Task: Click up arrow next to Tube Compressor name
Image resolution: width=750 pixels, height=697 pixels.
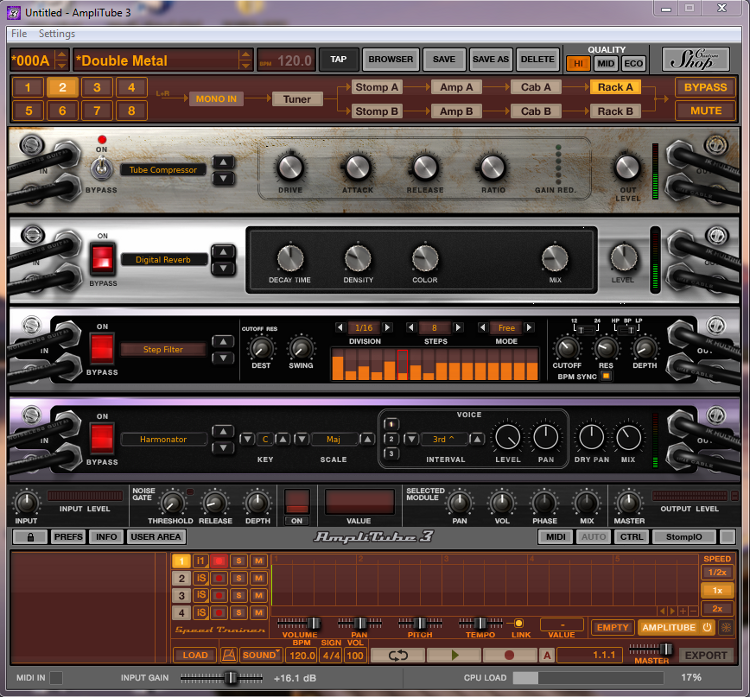Action: [223, 162]
